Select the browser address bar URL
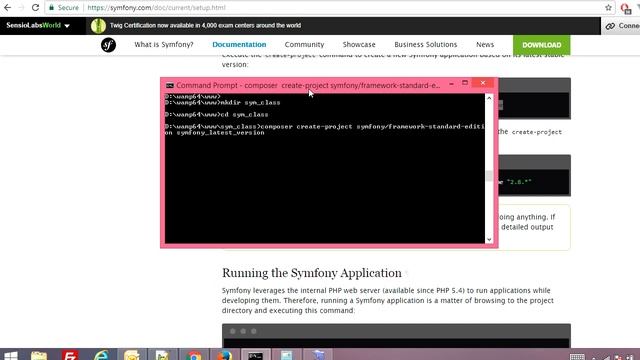The height and width of the screenshot is (360, 640). pyautogui.click(x=156, y=7)
